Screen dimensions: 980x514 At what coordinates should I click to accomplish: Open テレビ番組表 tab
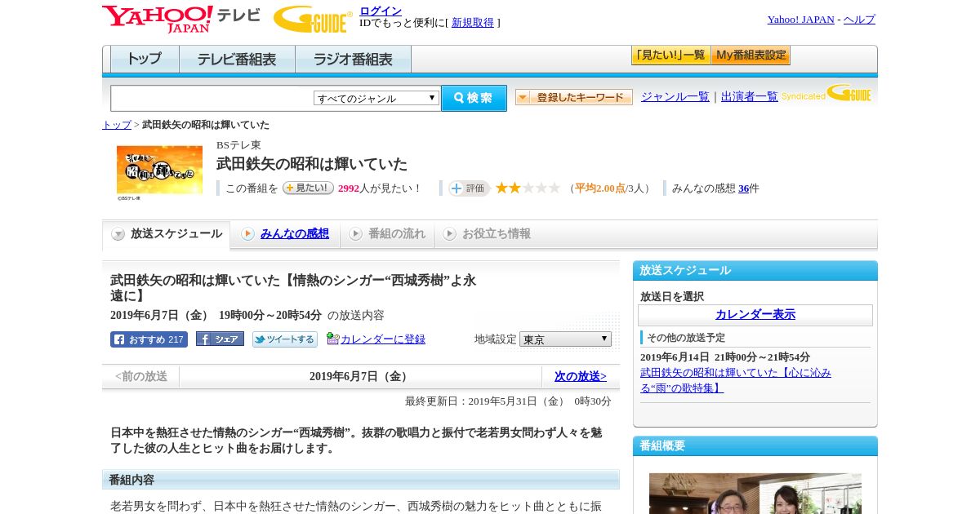click(x=237, y=60)
